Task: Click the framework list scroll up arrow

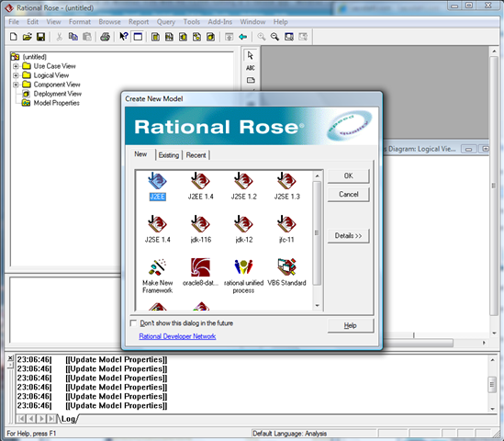Action: (x=317, y=176)
